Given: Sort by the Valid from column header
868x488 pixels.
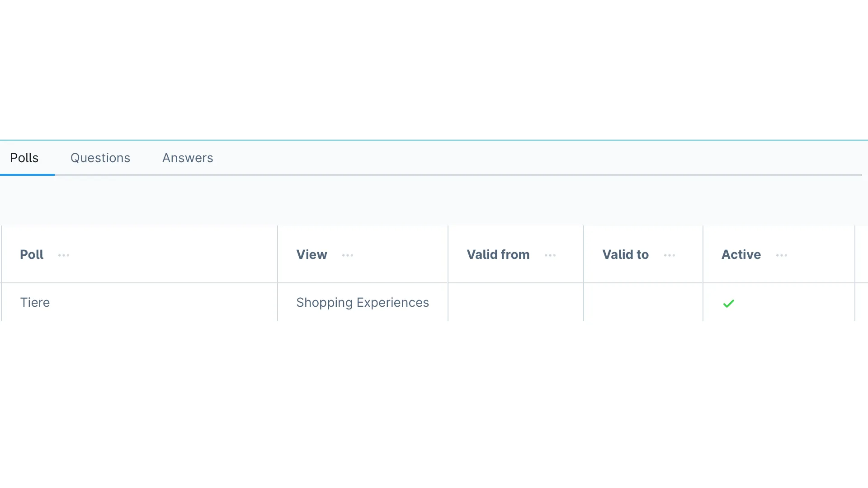Looking at the screenshot, I should coord(498,254).
